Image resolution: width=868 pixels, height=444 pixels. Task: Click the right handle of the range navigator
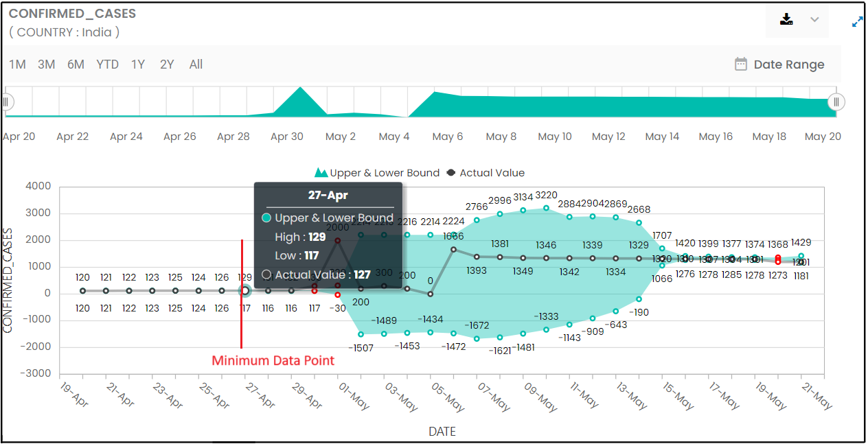[836, 102]
